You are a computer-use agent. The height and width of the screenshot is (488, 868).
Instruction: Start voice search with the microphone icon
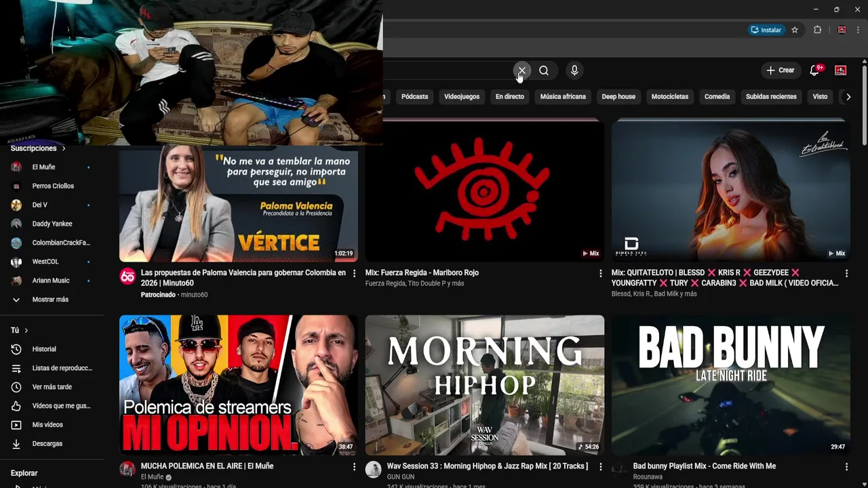(574, 70)
